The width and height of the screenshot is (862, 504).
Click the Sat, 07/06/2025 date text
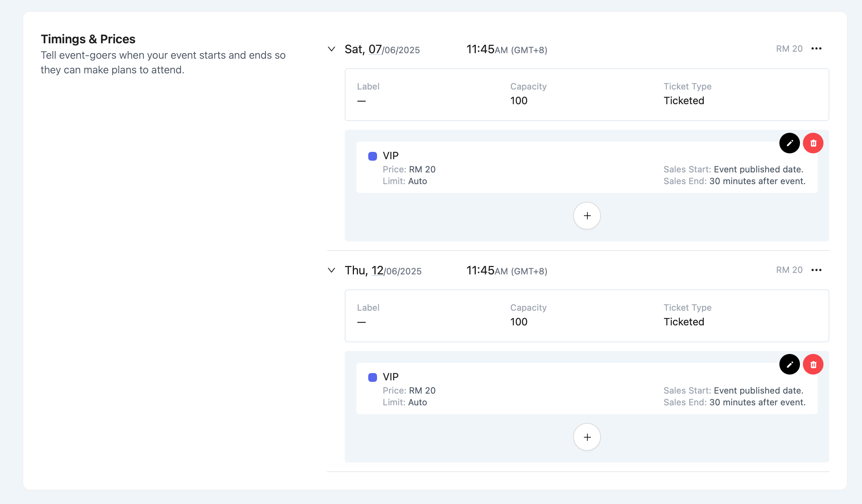click(382, 50)
